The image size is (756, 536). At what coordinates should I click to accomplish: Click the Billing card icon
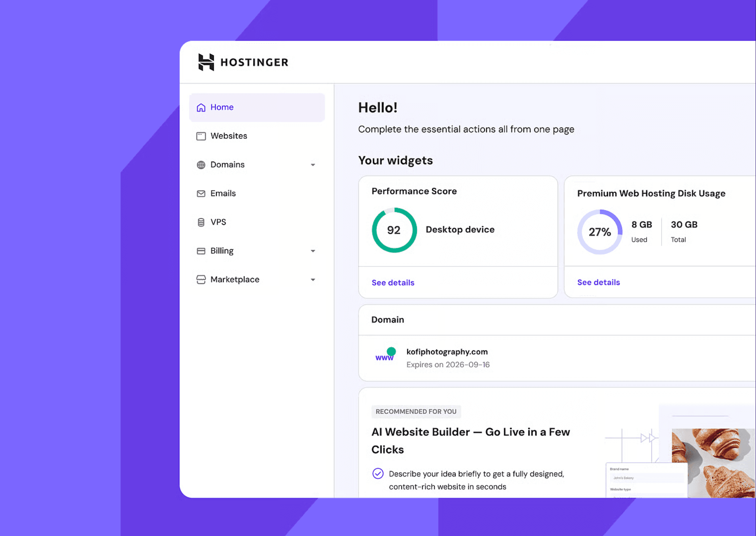[201, 251]
